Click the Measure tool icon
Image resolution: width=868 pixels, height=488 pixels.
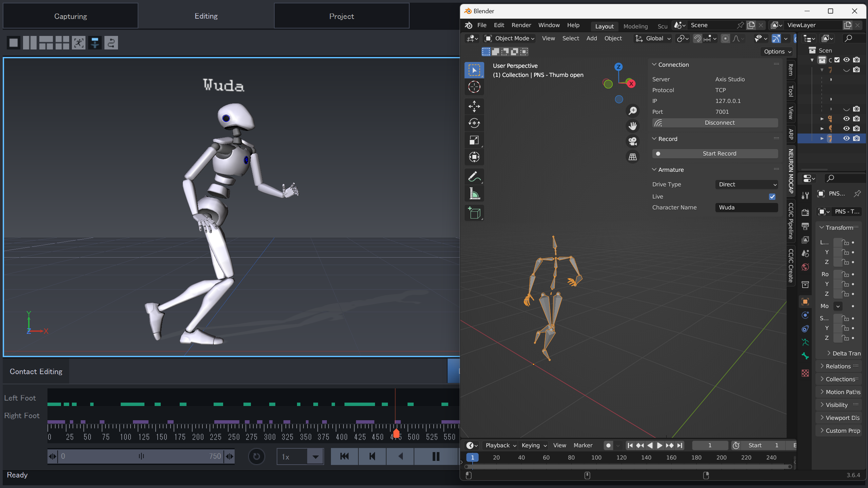(x=474, y=194)
